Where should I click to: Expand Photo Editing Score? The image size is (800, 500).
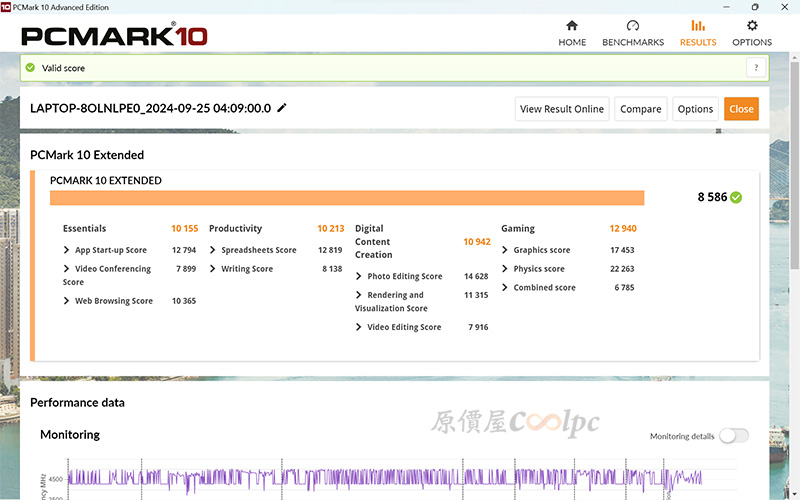coord(359,276)
